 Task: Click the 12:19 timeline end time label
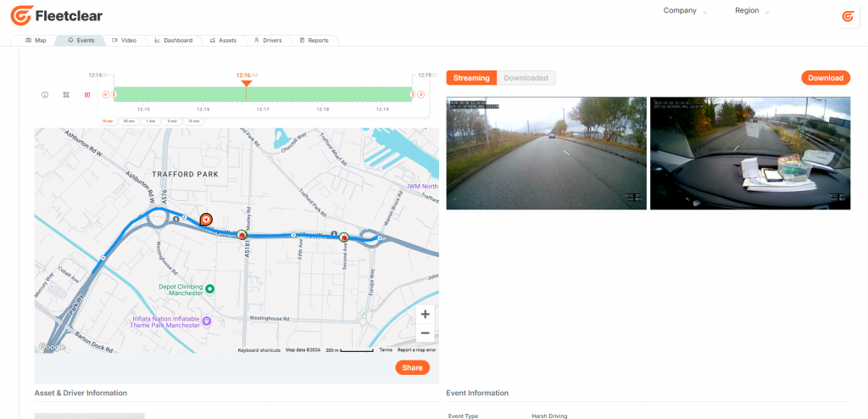click(427, 75)
